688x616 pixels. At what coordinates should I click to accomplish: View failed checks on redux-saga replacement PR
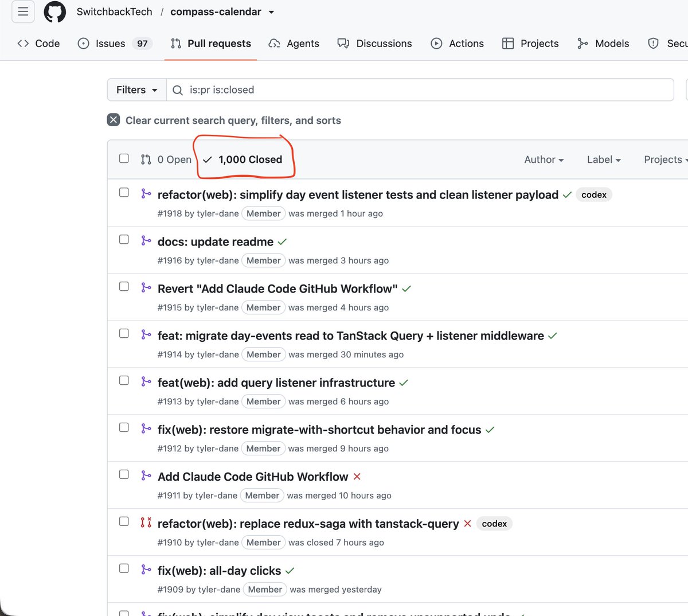click(467, 524)
